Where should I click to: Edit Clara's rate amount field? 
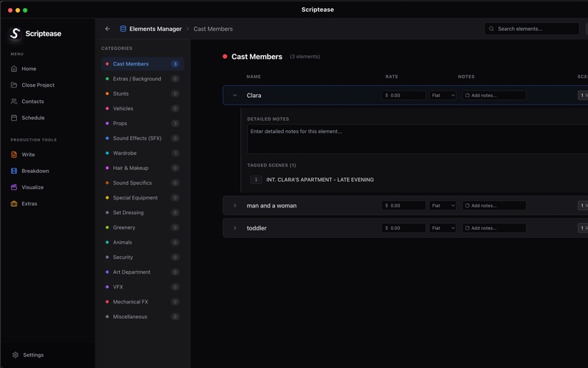404,96
